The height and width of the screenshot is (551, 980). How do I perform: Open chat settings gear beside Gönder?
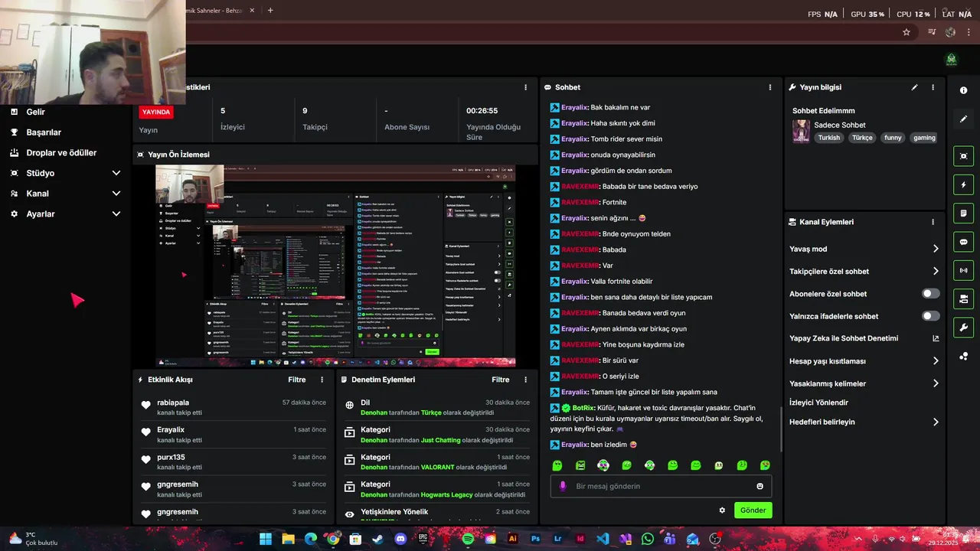click(x=722, y=510)
